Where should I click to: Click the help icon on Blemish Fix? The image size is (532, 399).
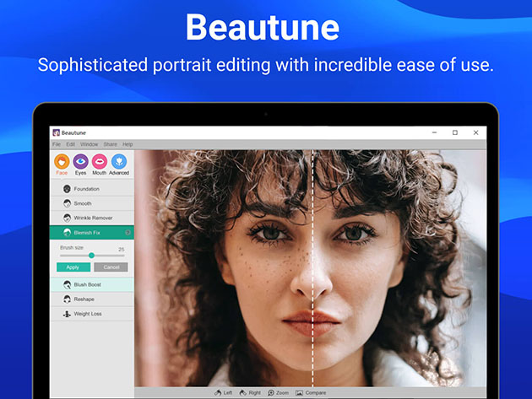128,233
